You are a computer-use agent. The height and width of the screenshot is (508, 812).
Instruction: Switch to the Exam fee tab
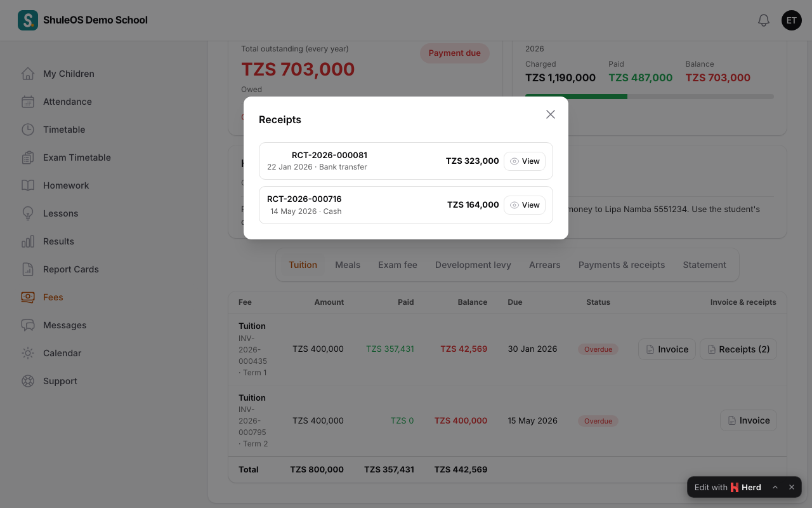coord(398,265)
